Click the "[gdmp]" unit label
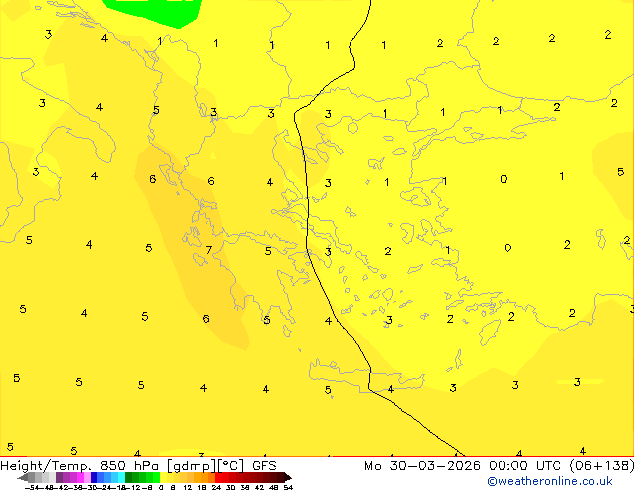This screenshot has height=490, width=634. coord(192,466)
